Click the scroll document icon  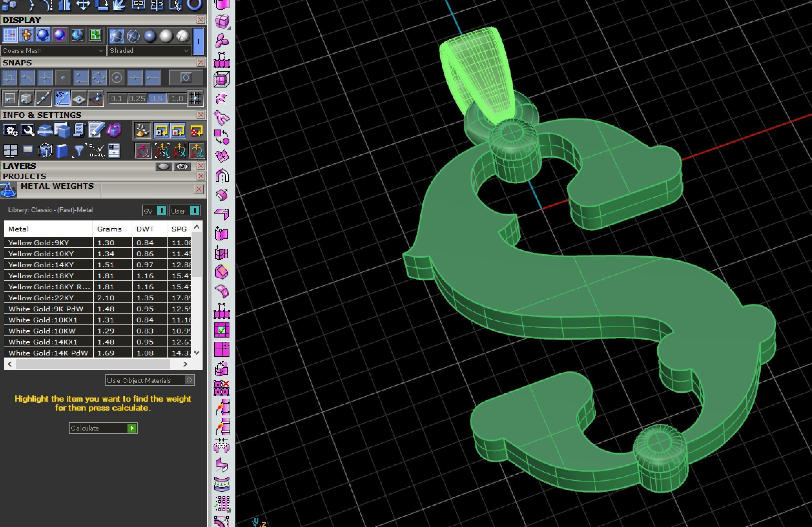[79, 131]
